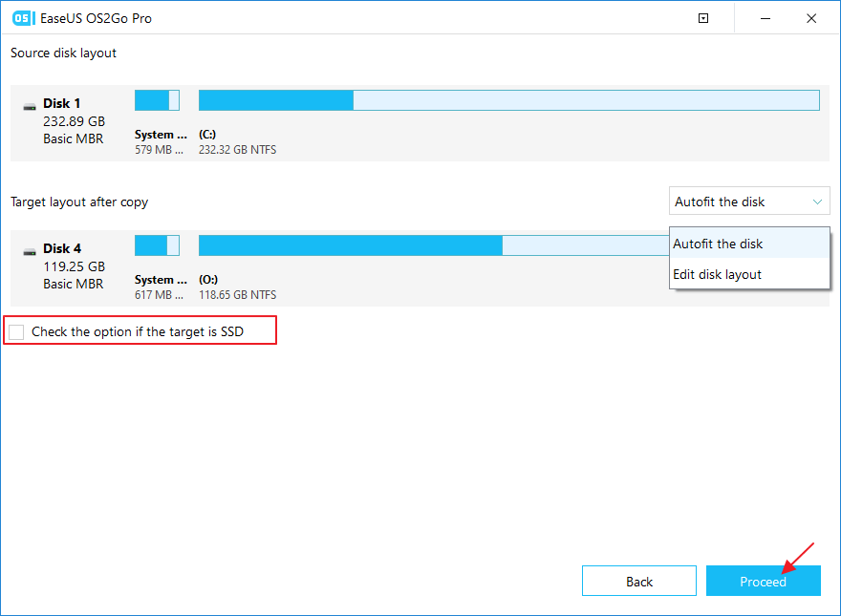Image resolution: width=841 pixels, height=616 pixels.
Task: Close the EaseUS OS2Go Pro window
Action: pyautogui.click(x=811, y=18)
